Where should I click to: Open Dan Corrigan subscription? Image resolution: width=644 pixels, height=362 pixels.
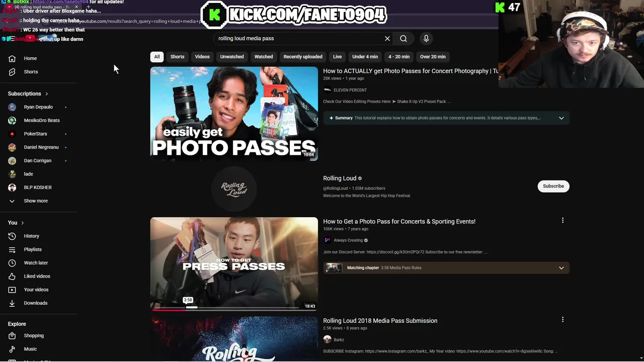click(39, 160)
